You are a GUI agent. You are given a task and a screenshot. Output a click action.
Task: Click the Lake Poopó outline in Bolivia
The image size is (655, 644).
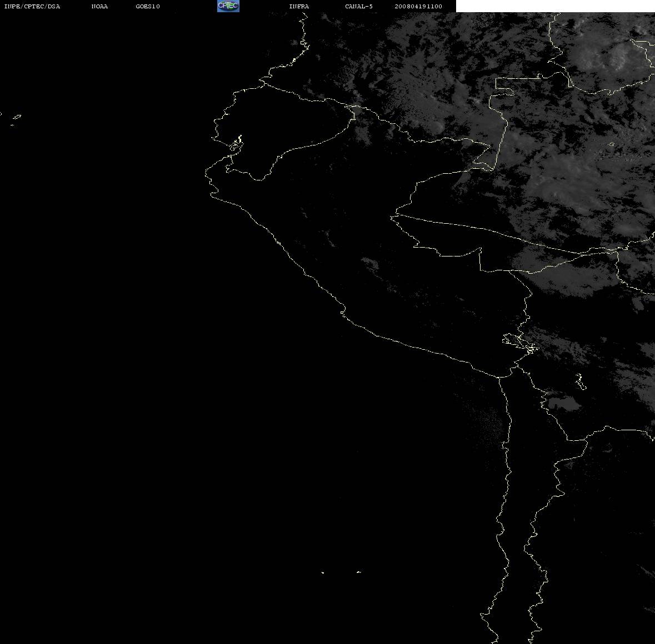point(581,382)
